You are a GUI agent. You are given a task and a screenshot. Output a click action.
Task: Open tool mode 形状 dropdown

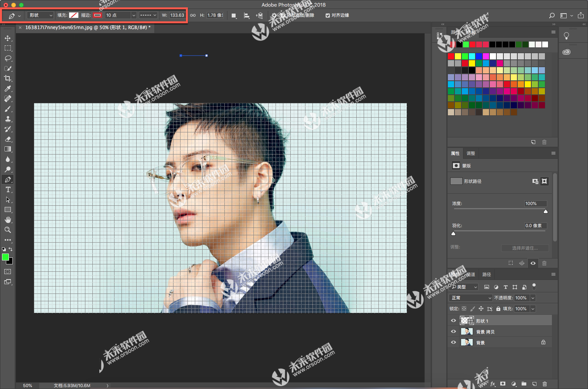40,16
